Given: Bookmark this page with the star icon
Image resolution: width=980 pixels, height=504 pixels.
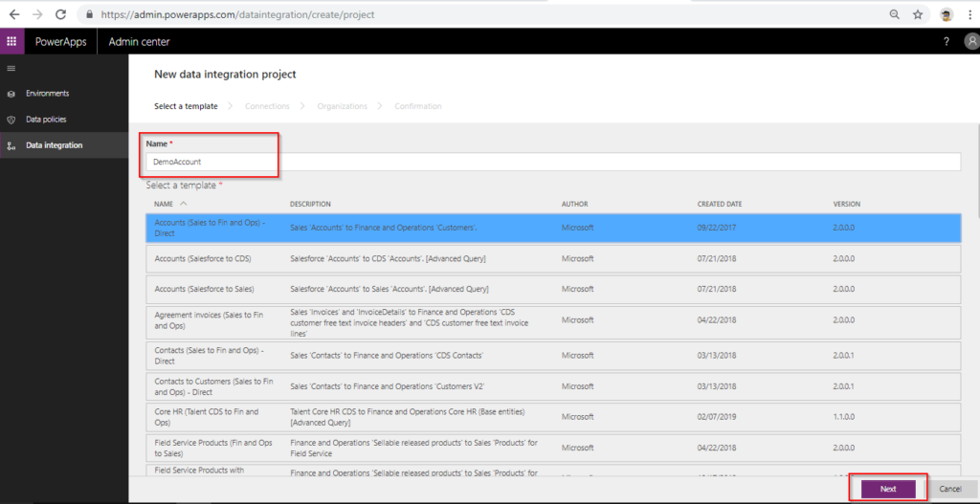Looking at the screenshot, I should click(x=918, y=14).
